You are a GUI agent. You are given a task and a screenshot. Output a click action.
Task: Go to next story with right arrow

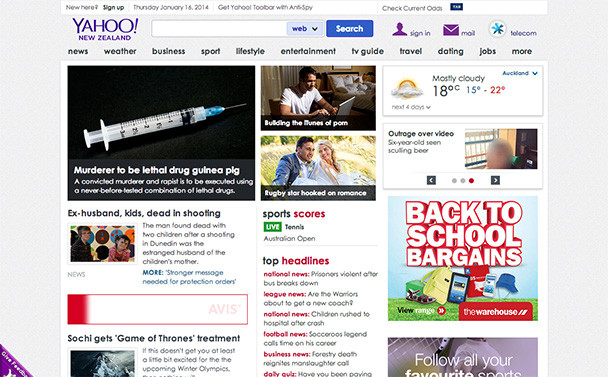coord(495,180)
